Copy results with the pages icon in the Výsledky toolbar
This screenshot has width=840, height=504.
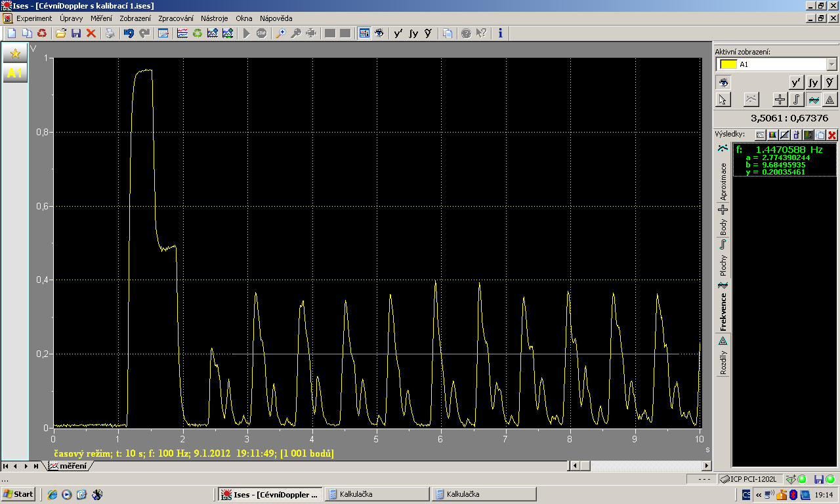click(820, 135)
